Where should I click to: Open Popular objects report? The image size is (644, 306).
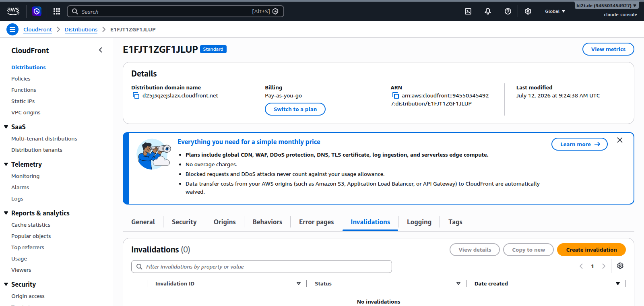[31, 236]
